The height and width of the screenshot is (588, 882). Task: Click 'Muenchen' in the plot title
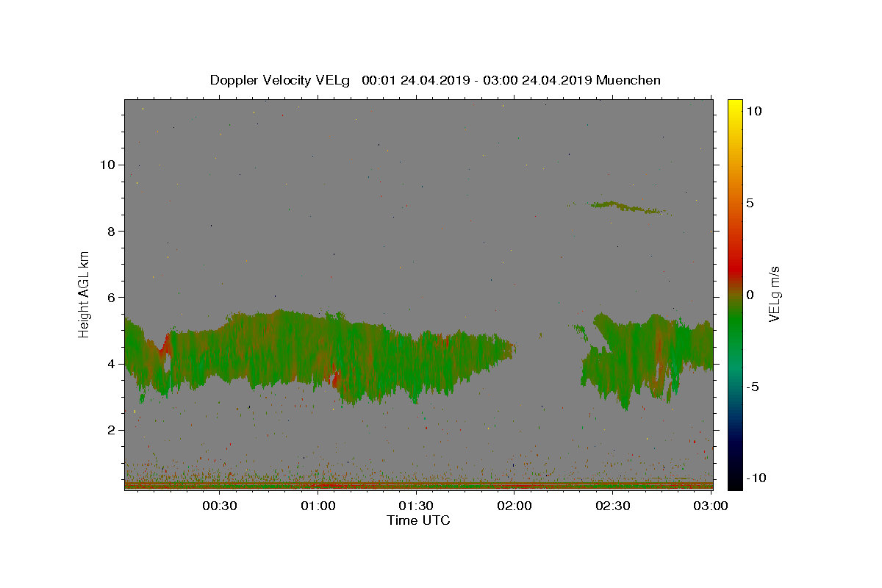(629, 80)
